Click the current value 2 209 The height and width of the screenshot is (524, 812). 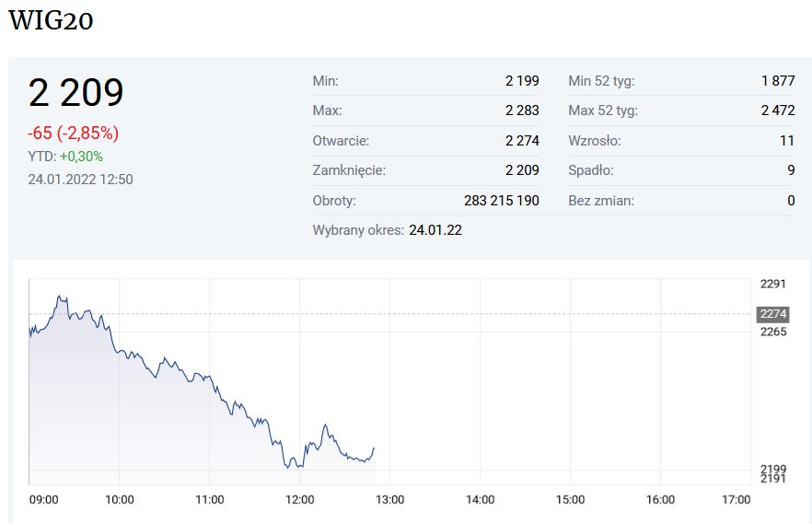tap(75, 93)
